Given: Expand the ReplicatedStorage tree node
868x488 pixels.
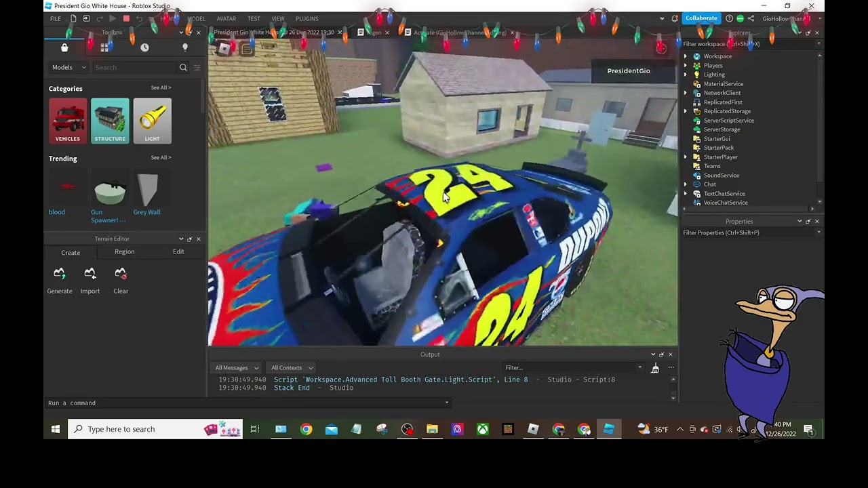Looking at the screenshot, I should click(686, 111).
